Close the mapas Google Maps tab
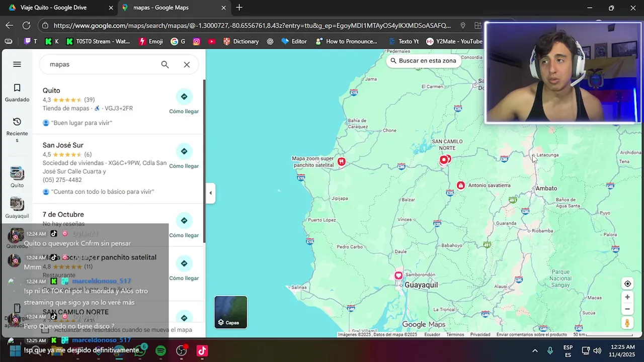This screenshot has height=362, width=644. [223, 8]
